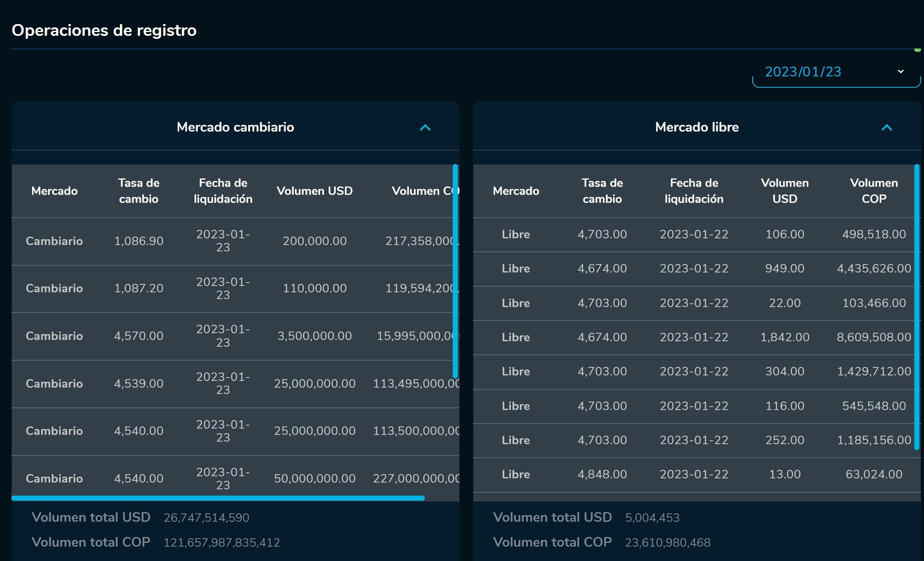Screen dimensions: 924x561
Task: Click the Mercado cambiario horizontal scrollbar
Action: point(218,498)
